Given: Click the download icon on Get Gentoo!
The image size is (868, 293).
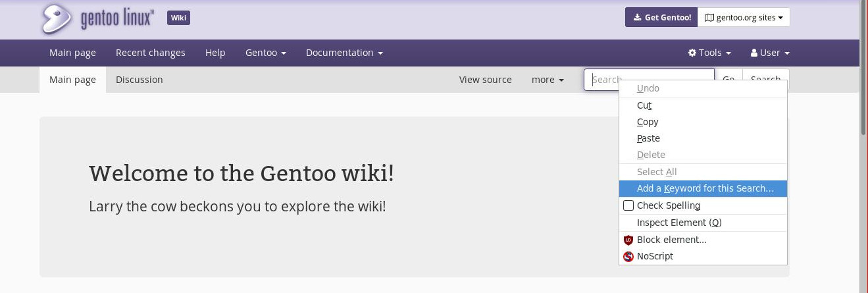Looking at the screenshot, I should 637,18.
